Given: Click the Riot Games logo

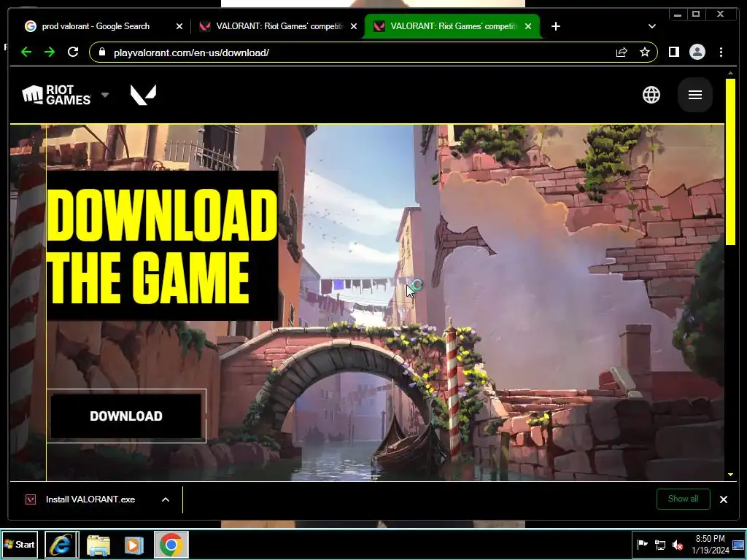Looking at the screenshot, I should pyautogui.click(x=56, y=95).
